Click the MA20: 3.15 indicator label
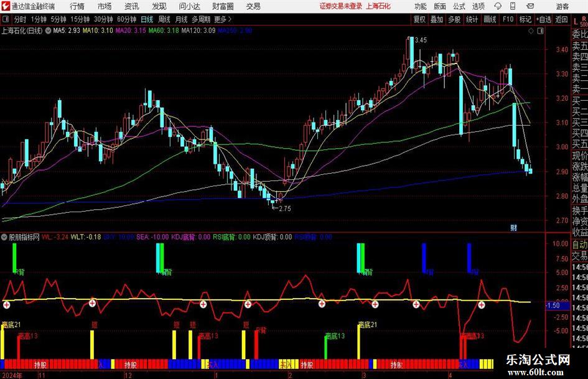This screenshot has width=588, height=379. [131, 30]
